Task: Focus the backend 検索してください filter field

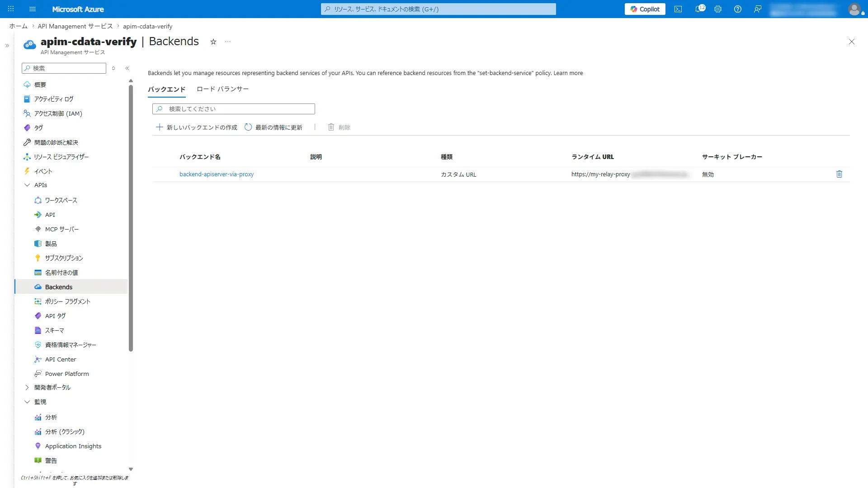Action: [x=233, y=109]
